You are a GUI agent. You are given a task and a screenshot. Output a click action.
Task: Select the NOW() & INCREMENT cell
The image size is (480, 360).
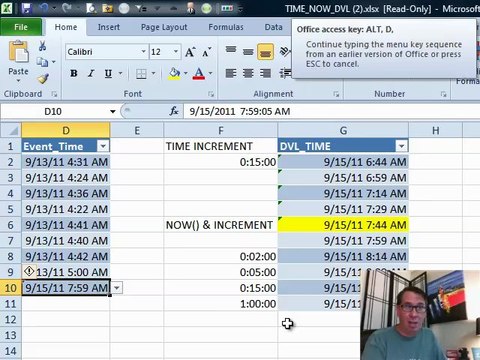tap(221, 225)
